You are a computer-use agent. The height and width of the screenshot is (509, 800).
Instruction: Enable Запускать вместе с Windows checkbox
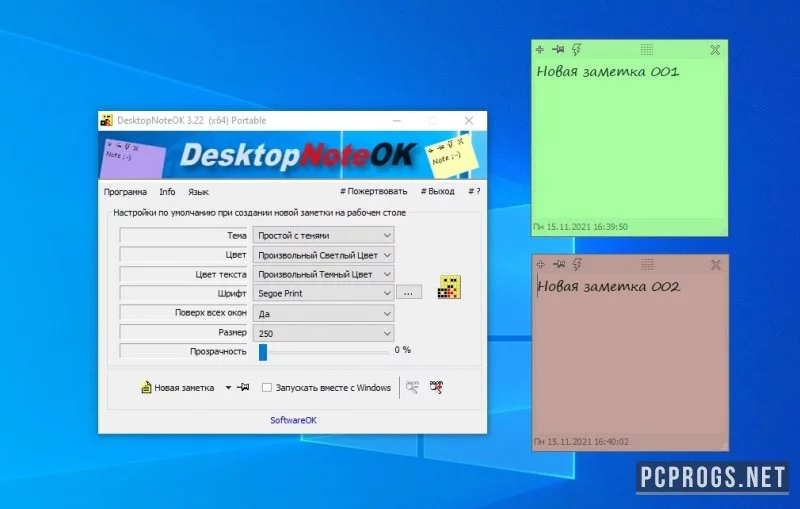pyautogui.click(x=267, y=388)
